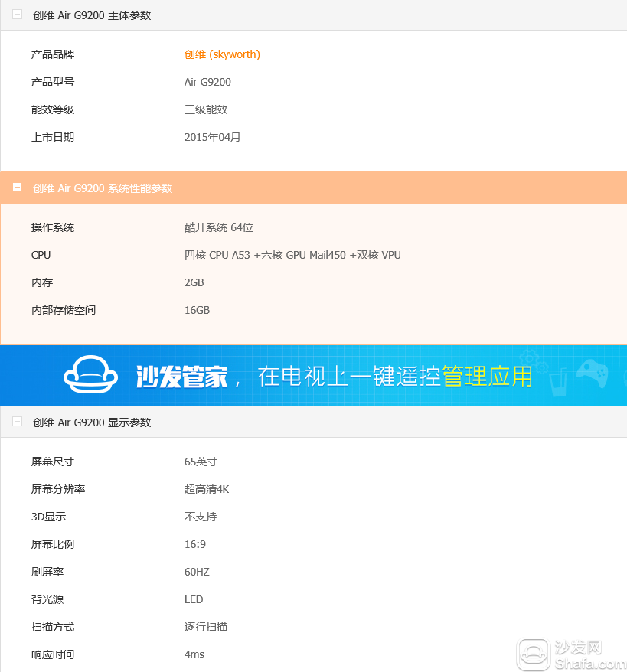Select the LED backlight value
Image resolution: width=627 pixels, height=672 pixels.
(193, 599)
